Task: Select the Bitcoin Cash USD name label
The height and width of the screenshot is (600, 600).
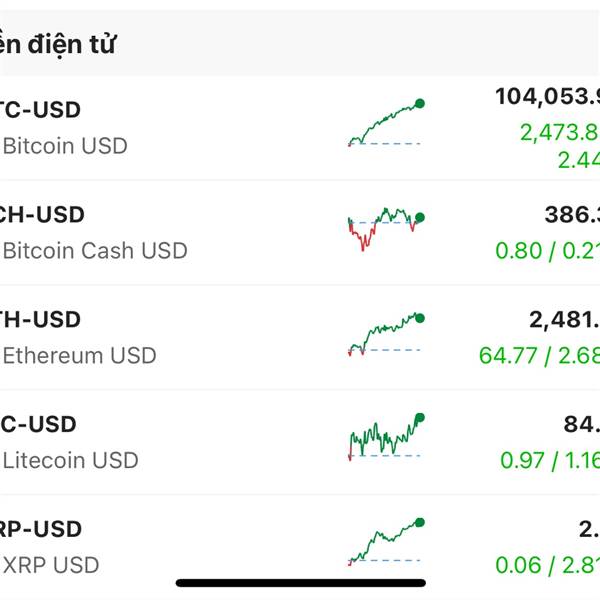Action: (95, 251)
